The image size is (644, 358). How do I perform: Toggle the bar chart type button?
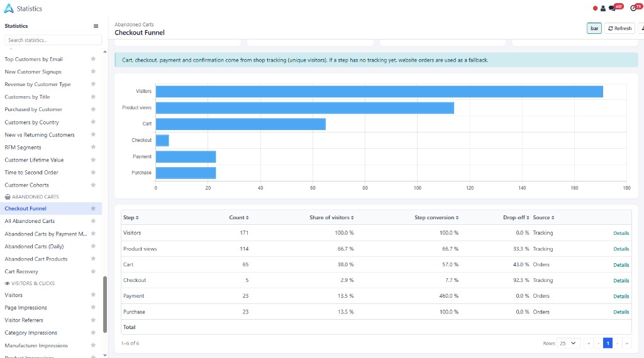pos(594,28)
